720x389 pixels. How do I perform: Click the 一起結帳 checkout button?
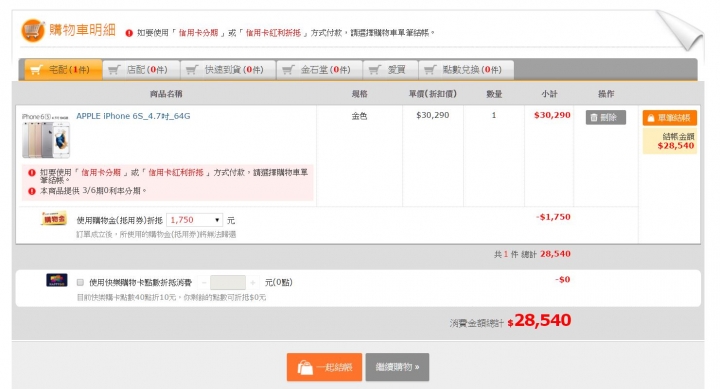pos(324,367)
